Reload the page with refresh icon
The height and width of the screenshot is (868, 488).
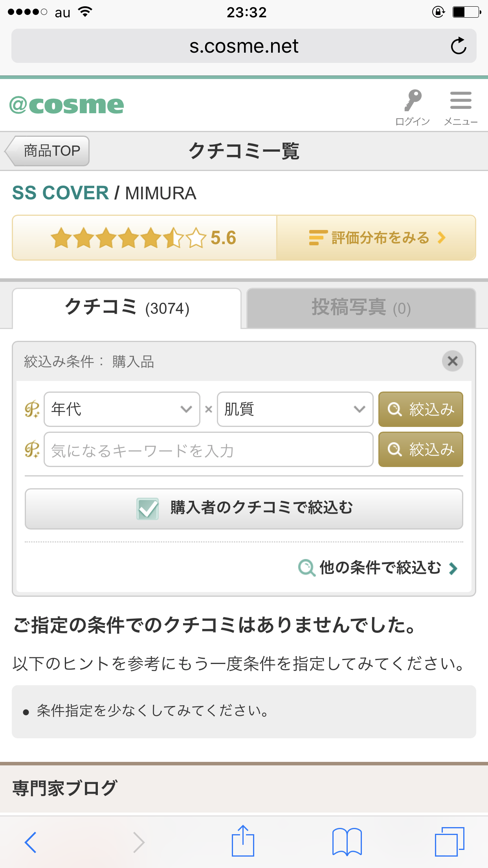[458, 46]
